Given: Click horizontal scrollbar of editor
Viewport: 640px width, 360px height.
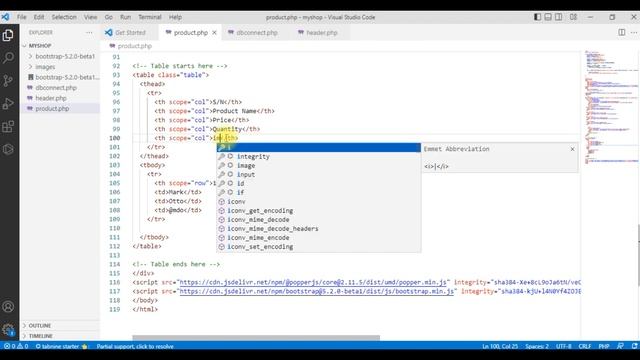Looking at the screenshot, I should (x=256, y=338).
